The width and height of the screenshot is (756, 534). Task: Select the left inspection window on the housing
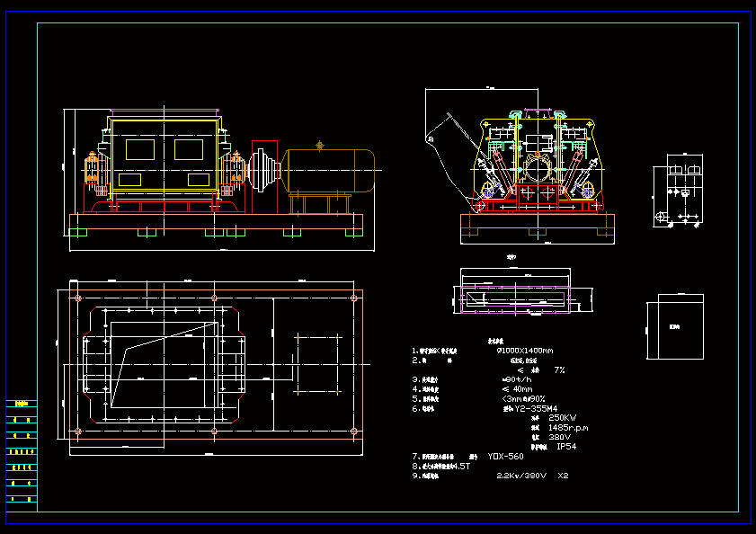[139, 148]
